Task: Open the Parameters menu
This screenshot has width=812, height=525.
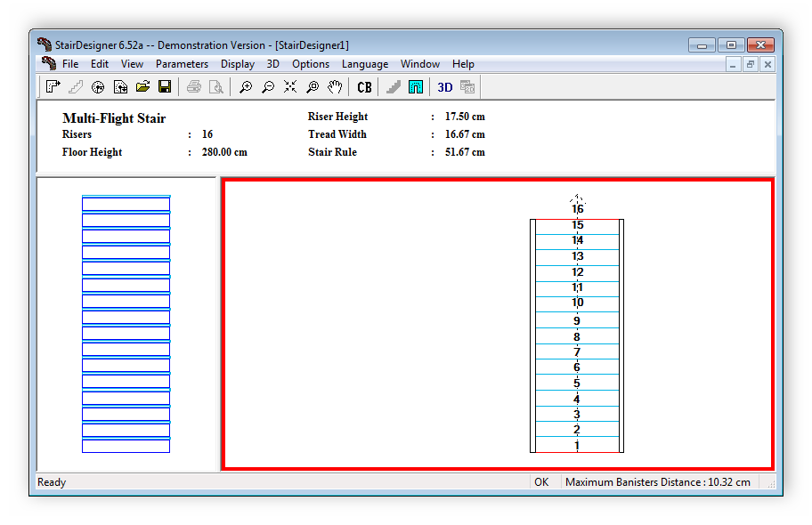Action: pyautogui.click(x=182, y=64)
